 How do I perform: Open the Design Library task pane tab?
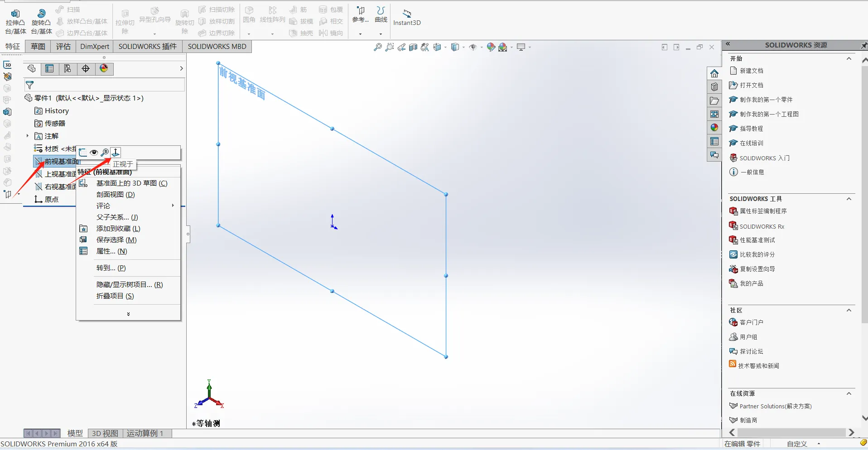pos(714,87)
